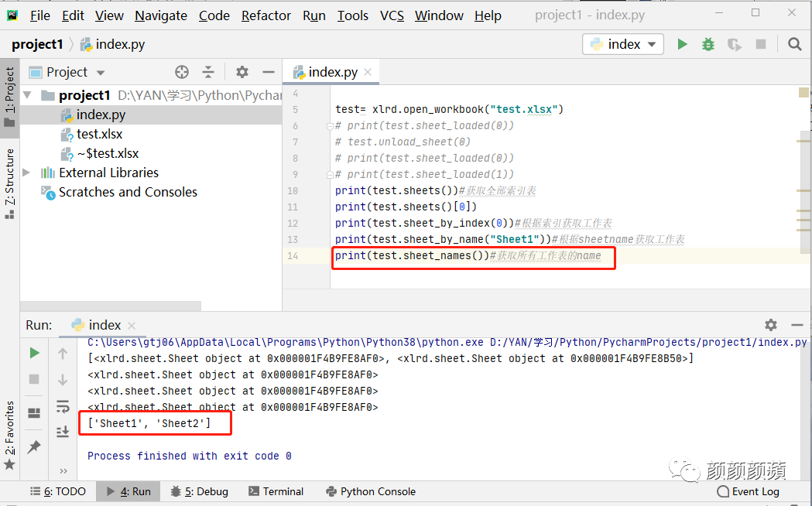The image size is (812, 506).
Task: Open Run panel settings gear
Action: click(770, 325)
